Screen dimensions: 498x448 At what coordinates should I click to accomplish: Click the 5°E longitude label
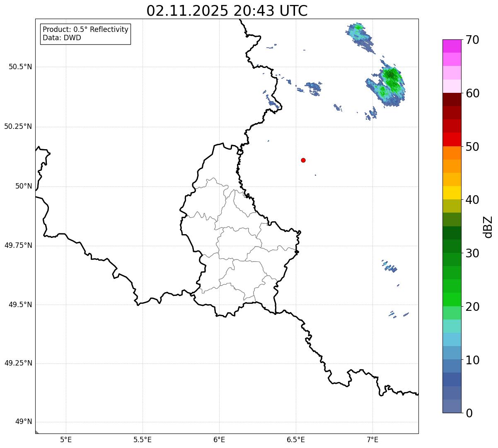pos(66,439)
